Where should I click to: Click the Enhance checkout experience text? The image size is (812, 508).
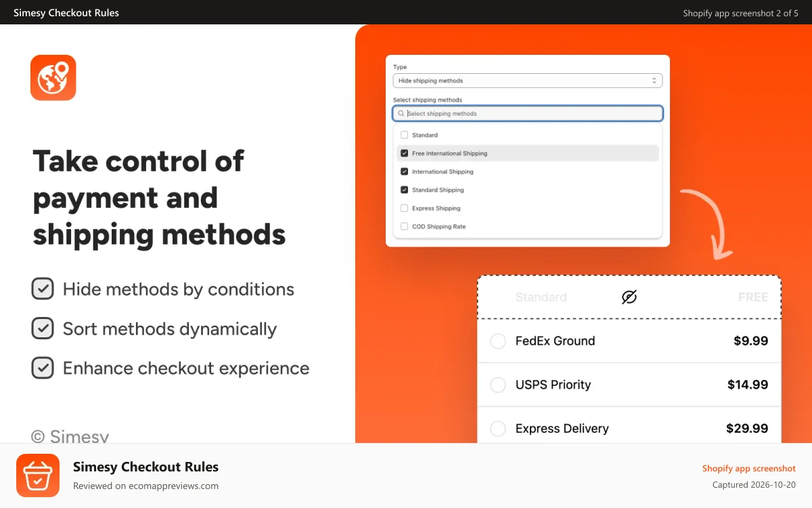(186, 368)
